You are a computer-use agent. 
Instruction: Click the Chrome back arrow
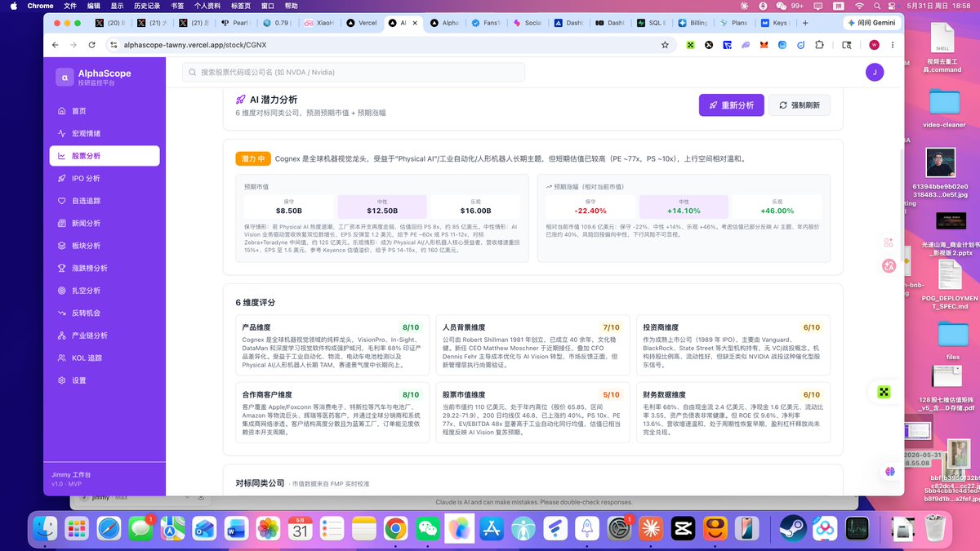[56, 45]
